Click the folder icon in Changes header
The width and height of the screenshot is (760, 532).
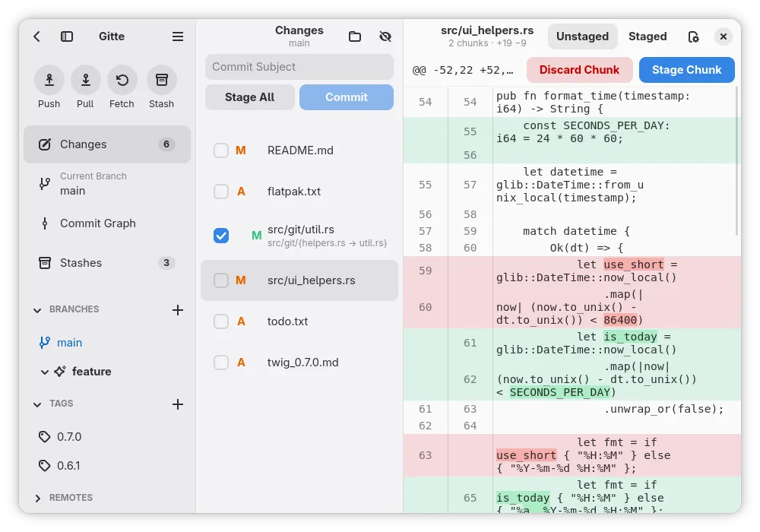(355, 36)
